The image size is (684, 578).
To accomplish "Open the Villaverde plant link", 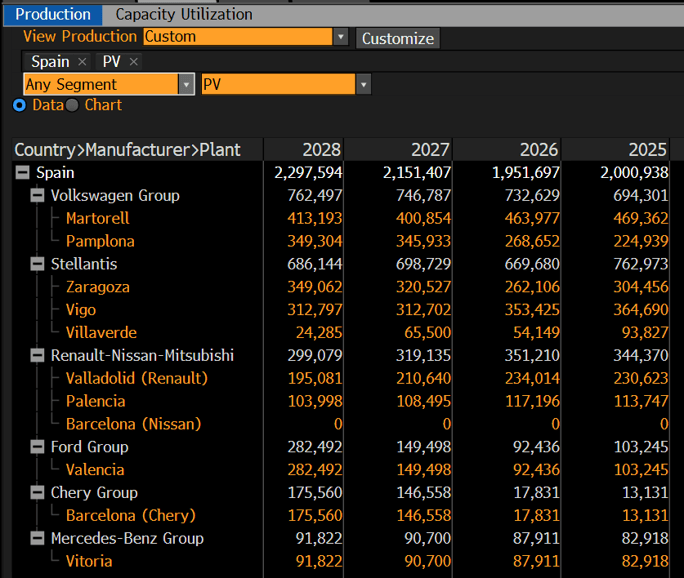I will click(x=101, y=332).
